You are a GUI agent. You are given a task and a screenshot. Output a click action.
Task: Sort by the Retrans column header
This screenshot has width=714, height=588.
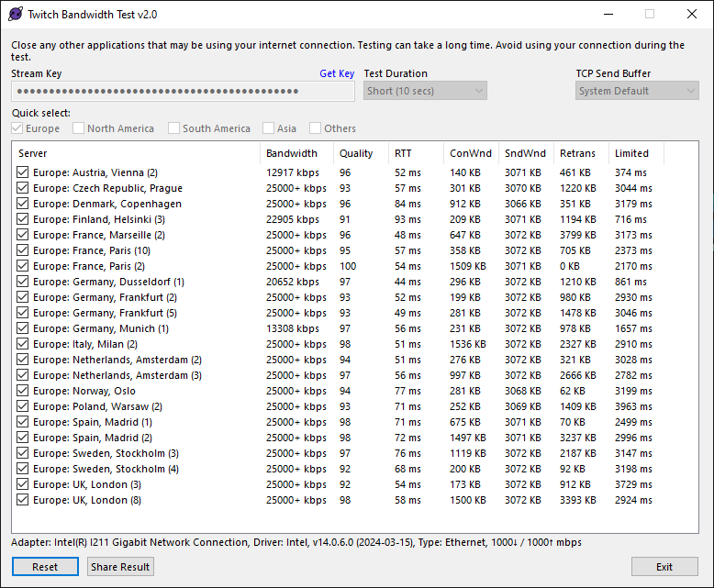[577, 153]
